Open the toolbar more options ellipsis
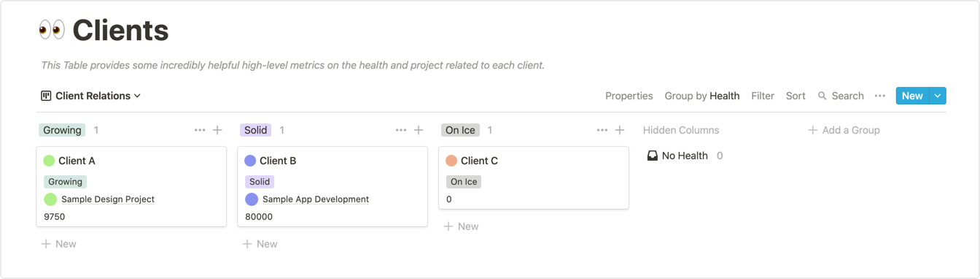The height and width of the screenshot is (279, 980). coord(880,96)
